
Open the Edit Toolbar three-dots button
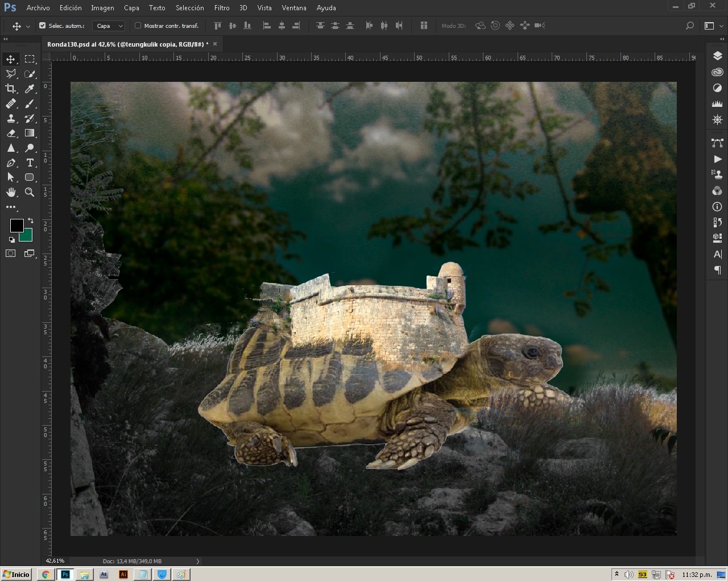(11, 207)
